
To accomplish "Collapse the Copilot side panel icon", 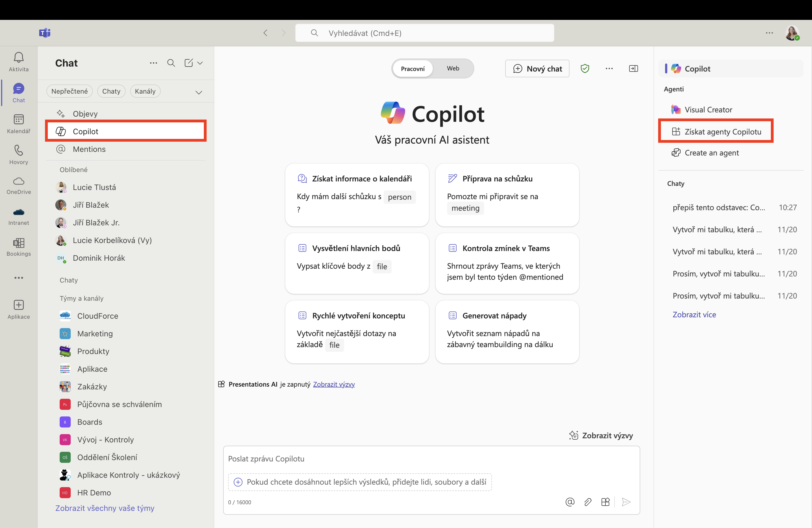I will tap(634, 68).
